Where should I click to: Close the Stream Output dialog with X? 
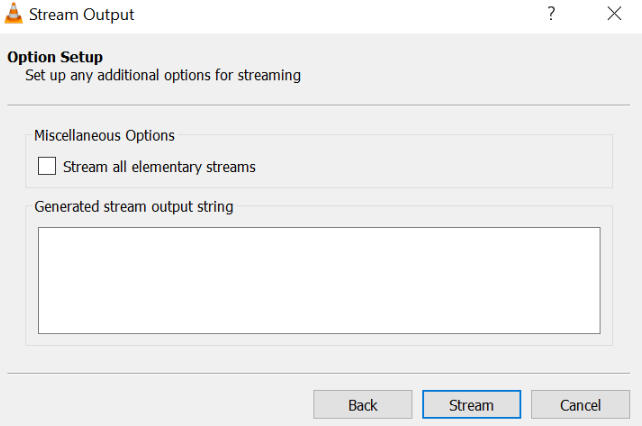614,15
